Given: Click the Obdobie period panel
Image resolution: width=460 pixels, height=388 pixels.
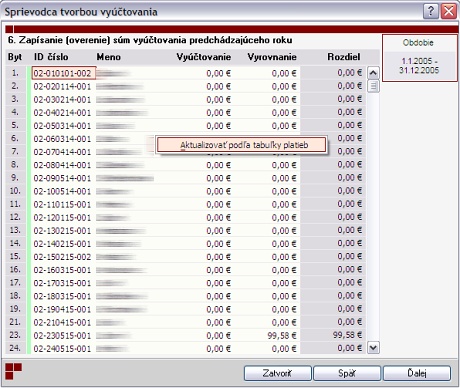Looking at the screenshot, I should (x=419, y=57).
